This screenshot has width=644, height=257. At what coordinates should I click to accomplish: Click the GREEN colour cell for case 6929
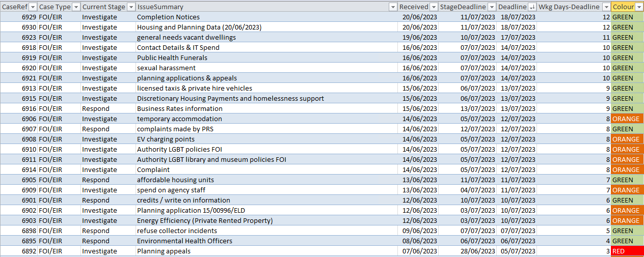click(x=628, y=17)
